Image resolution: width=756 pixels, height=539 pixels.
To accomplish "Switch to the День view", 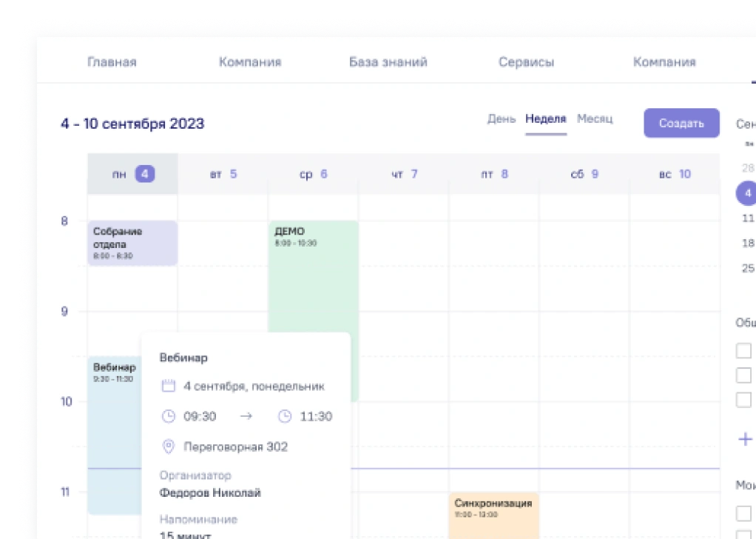I will point(501,119).
